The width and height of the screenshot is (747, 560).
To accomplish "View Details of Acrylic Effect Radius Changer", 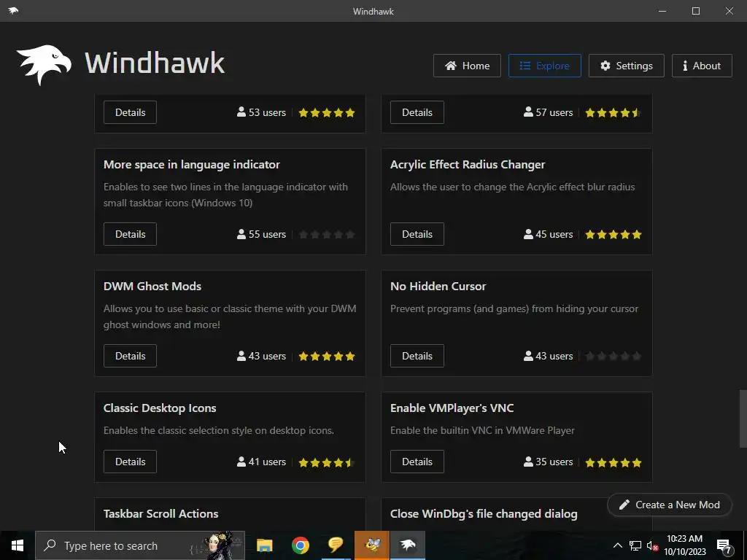I will (x=417, y=234).
